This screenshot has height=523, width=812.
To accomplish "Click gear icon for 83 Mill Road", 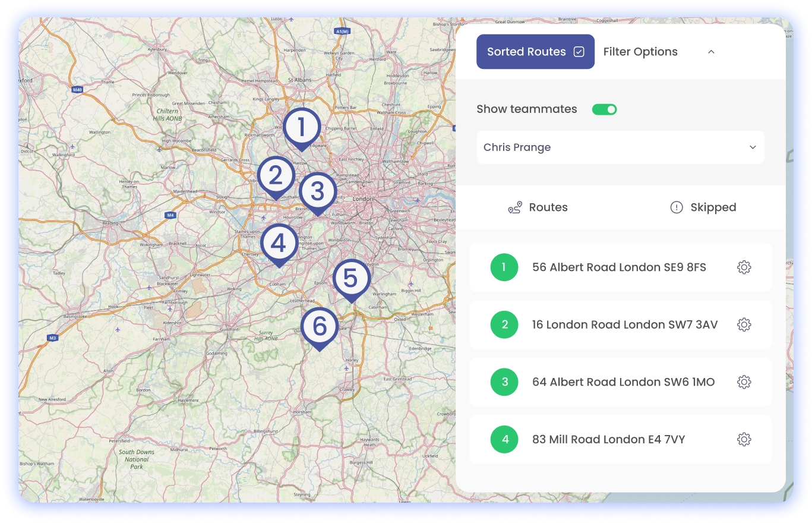I will pos(744,440).
